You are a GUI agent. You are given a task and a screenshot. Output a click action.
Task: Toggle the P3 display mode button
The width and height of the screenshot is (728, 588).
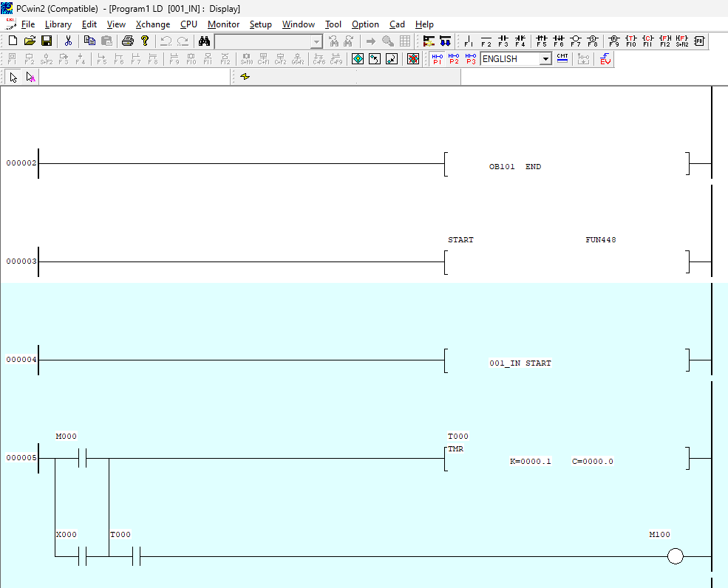pos(471,59)
